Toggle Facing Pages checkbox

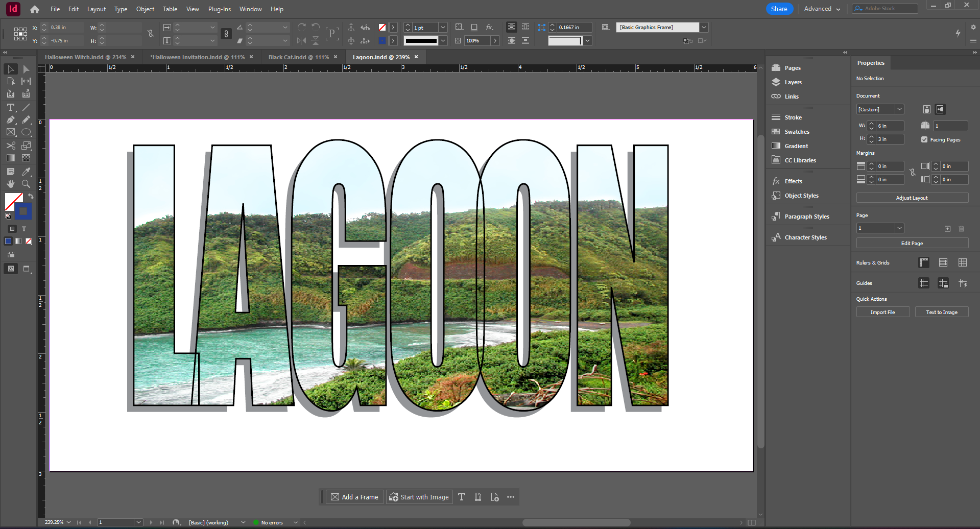coord(924,139)
